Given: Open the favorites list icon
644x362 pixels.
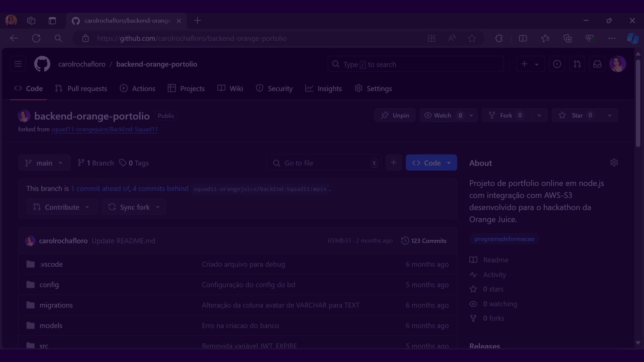Looking at the screenshot, I should point(545,38).
